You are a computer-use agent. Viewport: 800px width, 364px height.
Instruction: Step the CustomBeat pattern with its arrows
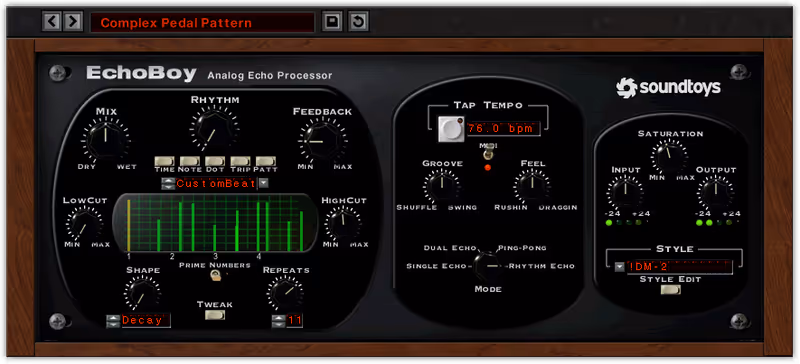[x=168, y=184]
